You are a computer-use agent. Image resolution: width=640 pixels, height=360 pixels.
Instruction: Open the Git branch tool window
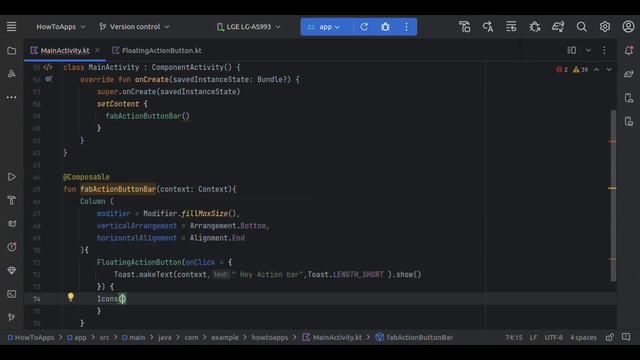tap(11, 317)
